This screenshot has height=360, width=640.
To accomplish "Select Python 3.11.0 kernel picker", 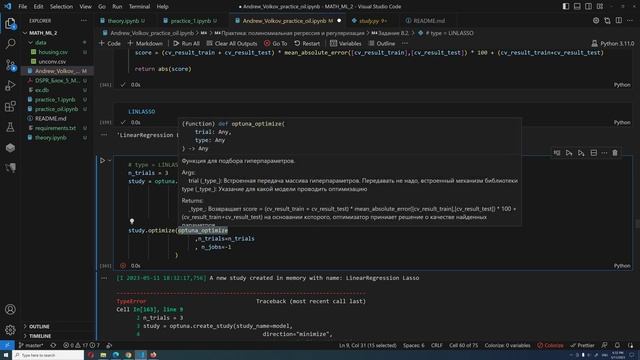I will [613, 43].
